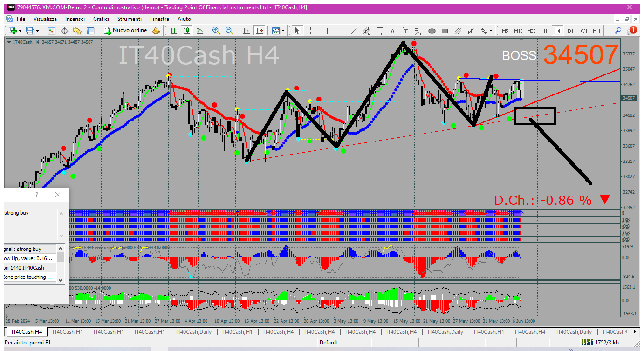This screenshot has height=351, width=644.
Task: Open the Inserisci menu
Action: (75, 19)
